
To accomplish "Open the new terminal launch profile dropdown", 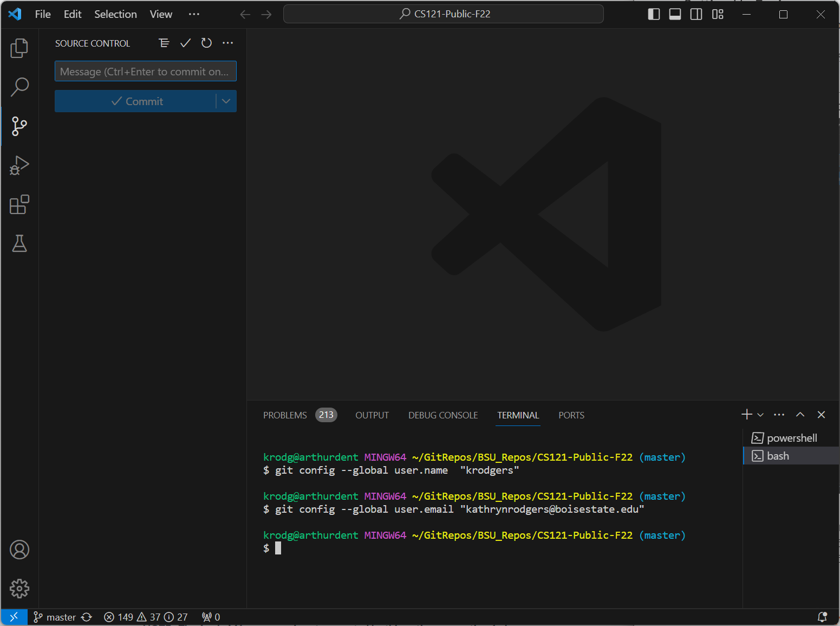I will click(x=760, y=415).
